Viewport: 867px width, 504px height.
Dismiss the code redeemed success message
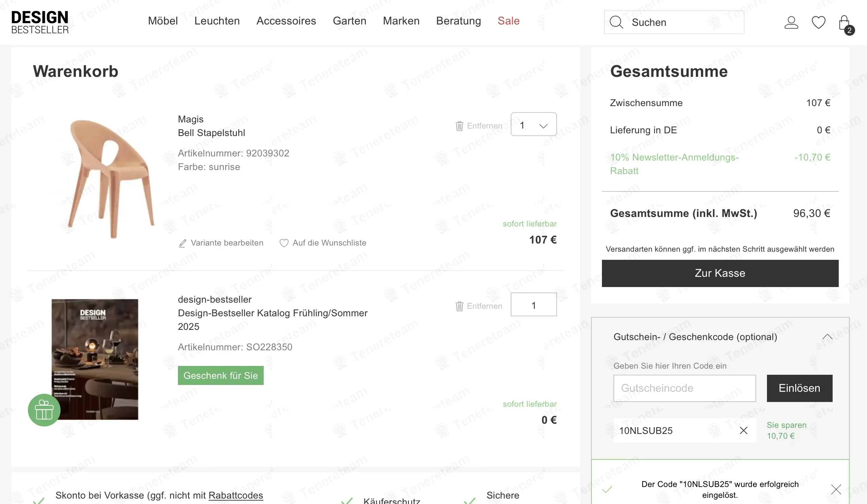tap(836, 489)
